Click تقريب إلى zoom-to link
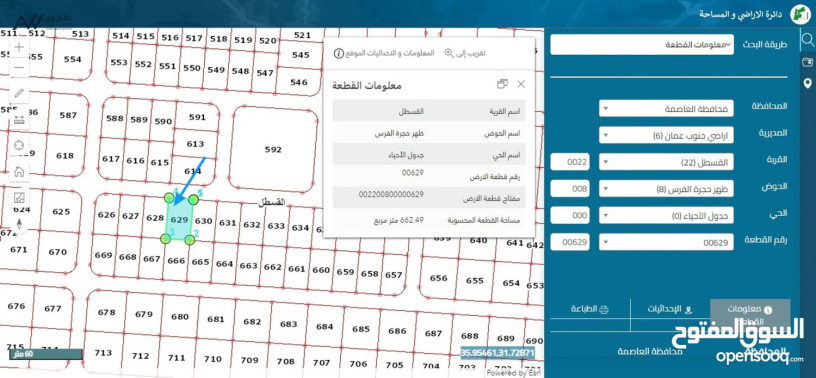 pos(470,53)
